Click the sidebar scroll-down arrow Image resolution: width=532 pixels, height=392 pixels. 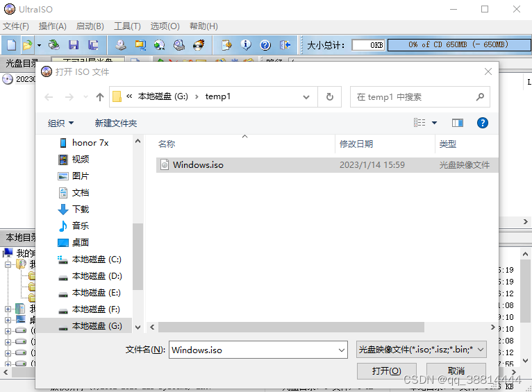coord(138,327)
